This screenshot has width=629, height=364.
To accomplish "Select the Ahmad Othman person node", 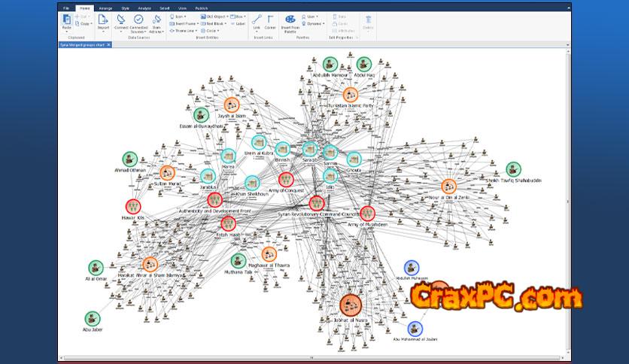I will (x=129, y=159).
